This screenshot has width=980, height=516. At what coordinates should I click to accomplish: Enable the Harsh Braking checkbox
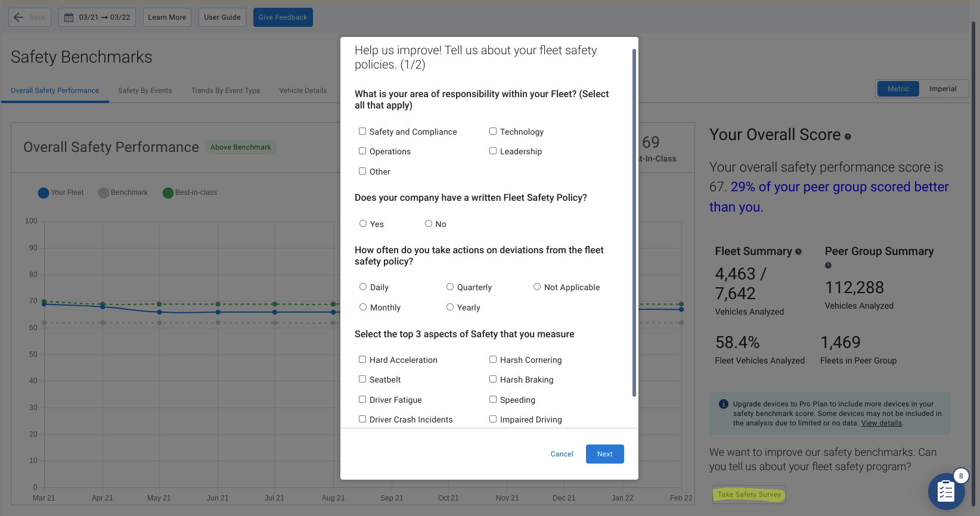[493, 379]
